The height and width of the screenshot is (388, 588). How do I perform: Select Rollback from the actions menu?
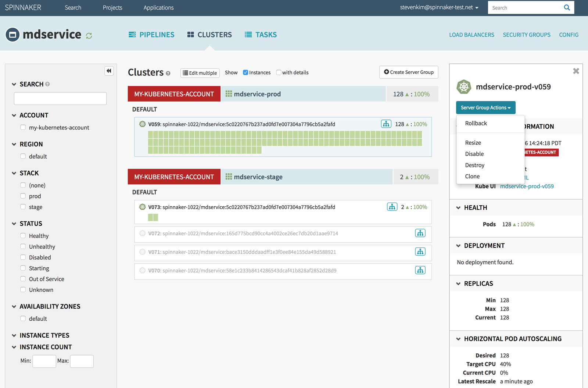point(476,123)
